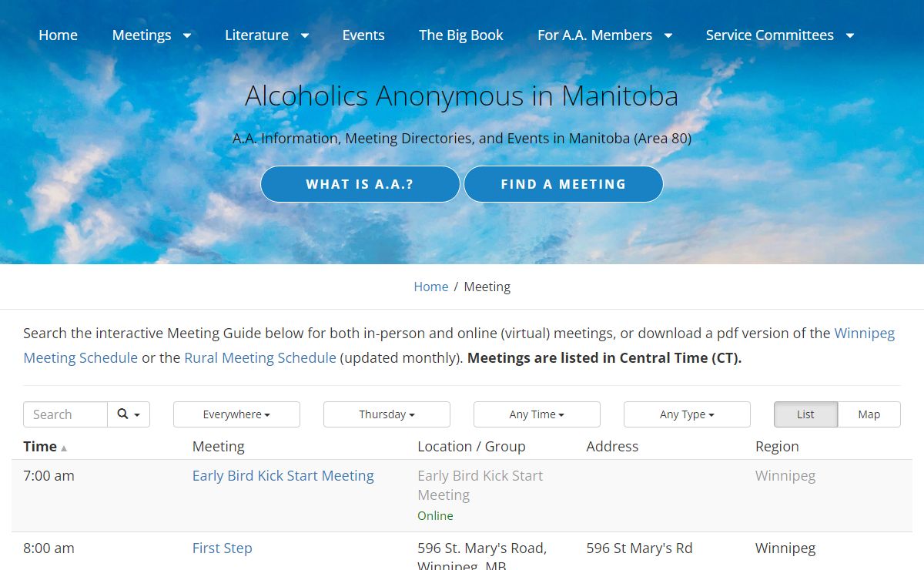Viewport: 924px width, 570px height.
Task: Open the Literature menu
Action: click(x=256, y=35)
